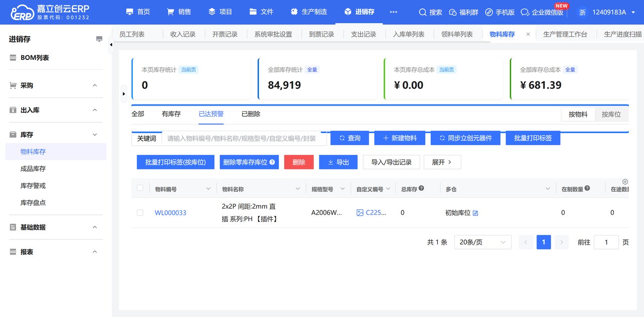
Task: Open the 首页 top menu
Action: (138, 12)
